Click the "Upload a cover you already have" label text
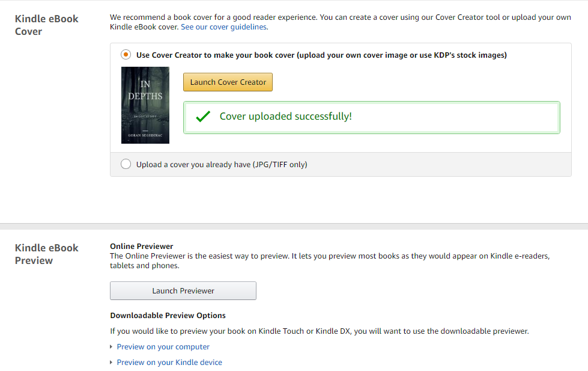This screenshot has height=371, width=588. (x=221, y=164)
